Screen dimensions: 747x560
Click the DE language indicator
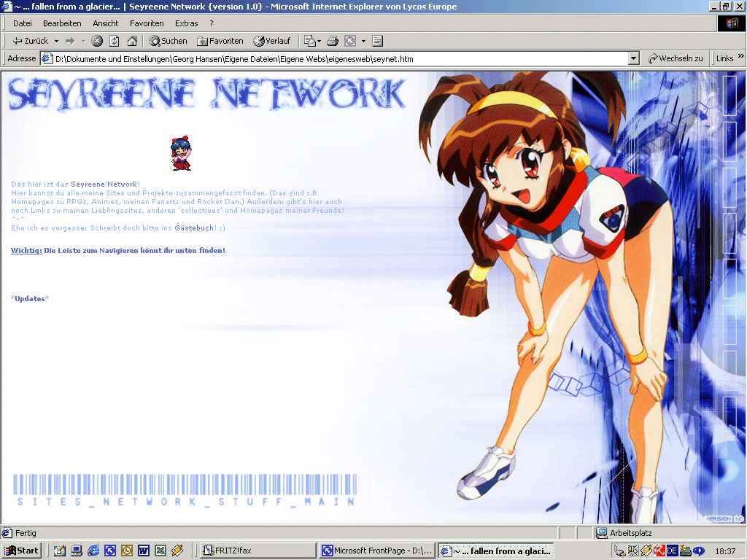pyautogui.click(x=672, y=551)
